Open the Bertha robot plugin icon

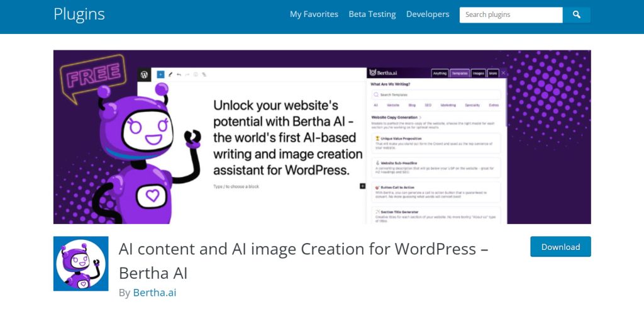(x=81, y=264)
